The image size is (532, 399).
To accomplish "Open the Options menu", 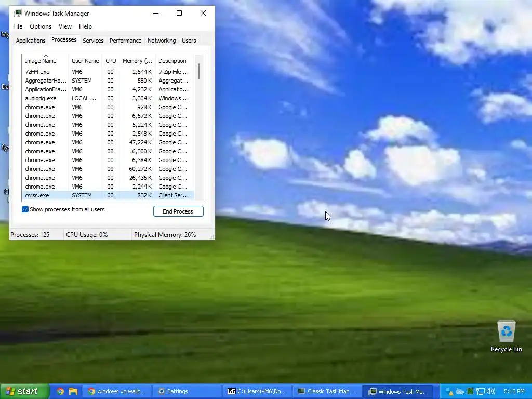I will [x=41, y=26].
